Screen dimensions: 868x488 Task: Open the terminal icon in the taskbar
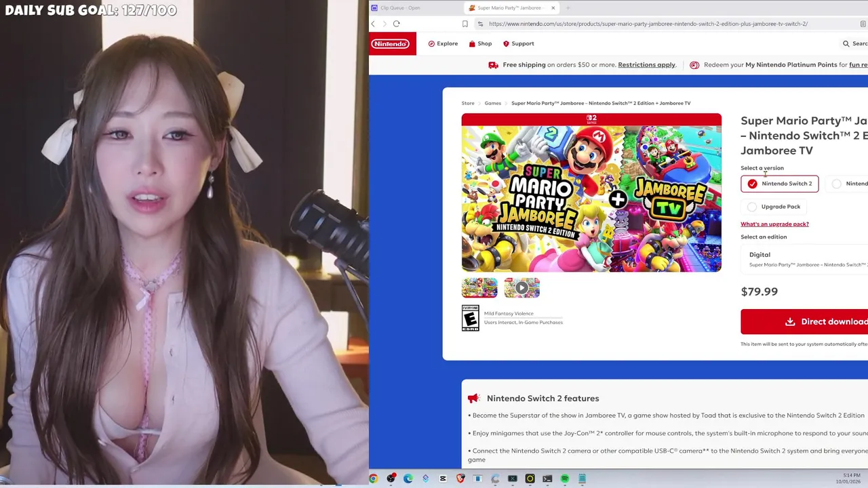(x=547, y=479)
